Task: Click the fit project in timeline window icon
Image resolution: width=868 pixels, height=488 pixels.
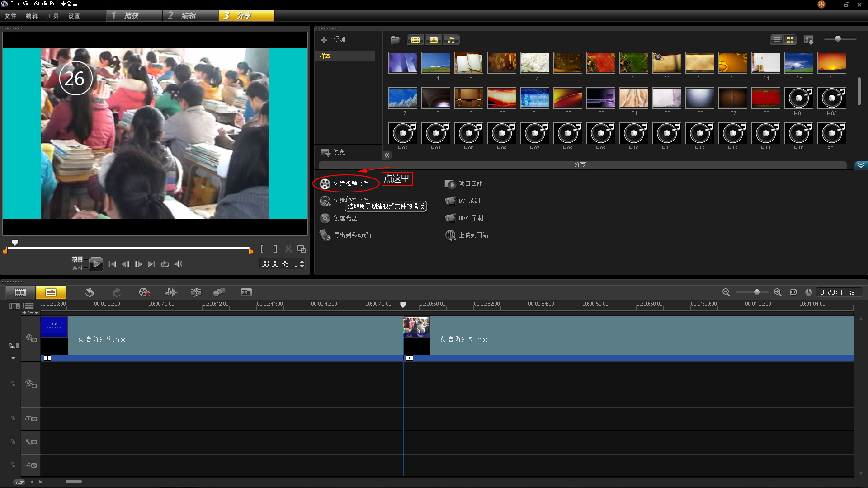Action: point(793,292)
